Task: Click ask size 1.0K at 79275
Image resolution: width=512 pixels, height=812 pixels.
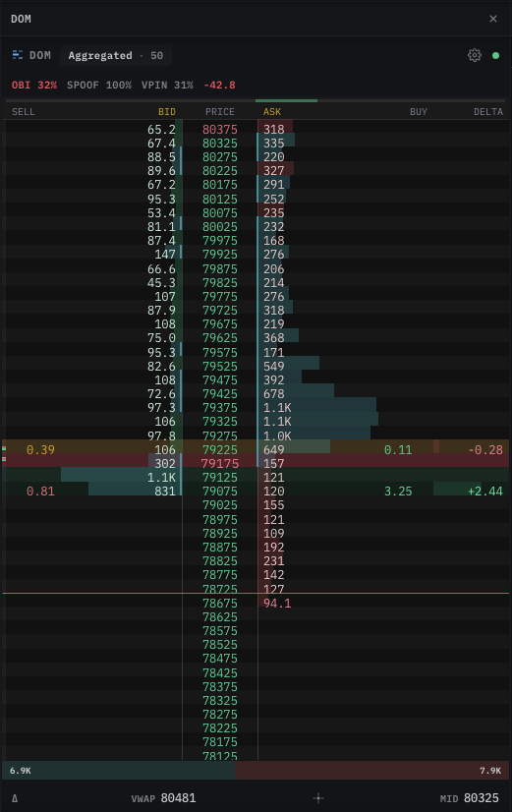Action: pyautogui.click(x=277, y=435)
